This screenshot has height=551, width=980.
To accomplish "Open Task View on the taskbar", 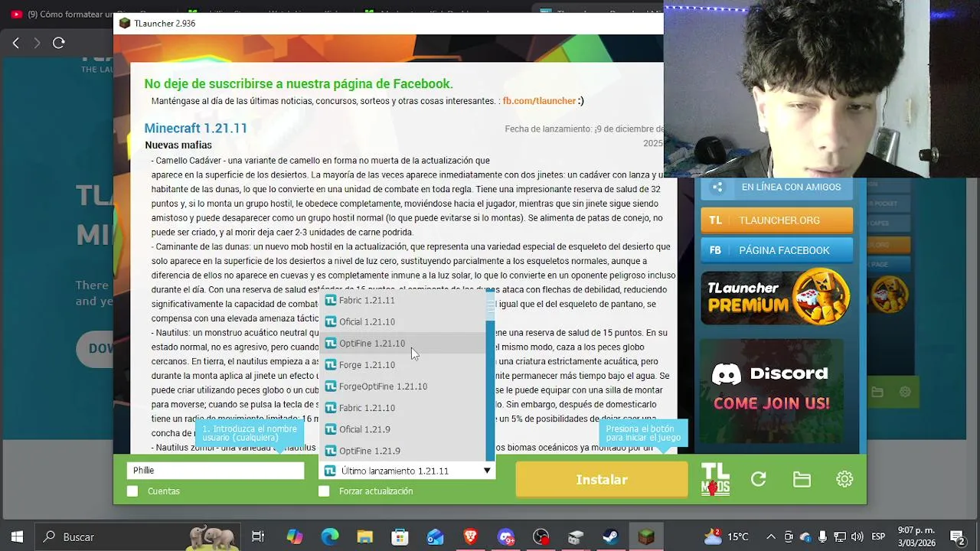I will [258, 537].
